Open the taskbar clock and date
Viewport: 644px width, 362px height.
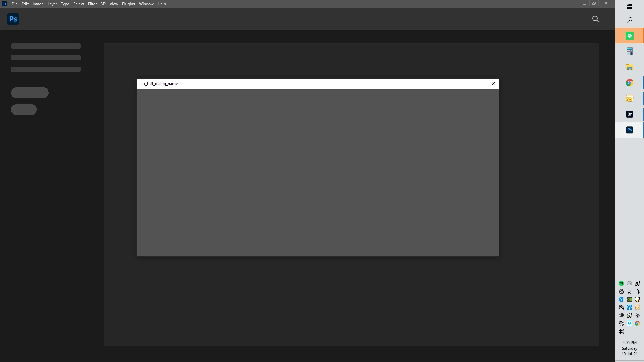(x=629, y=348)
